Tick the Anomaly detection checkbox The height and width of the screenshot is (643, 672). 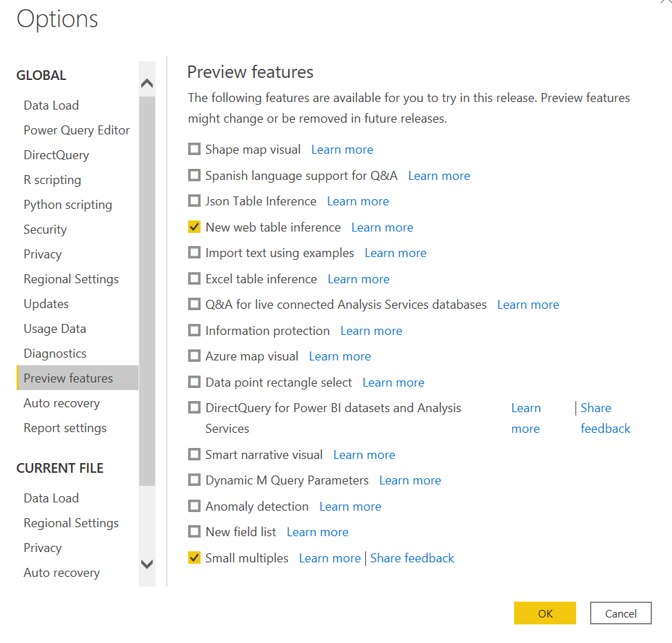click(x=194, y=506)
